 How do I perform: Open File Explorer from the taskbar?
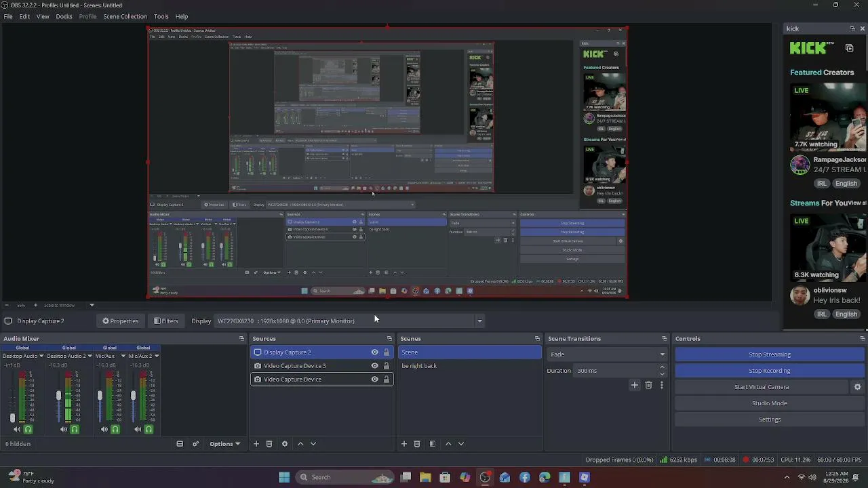click(x=425, y=477)
